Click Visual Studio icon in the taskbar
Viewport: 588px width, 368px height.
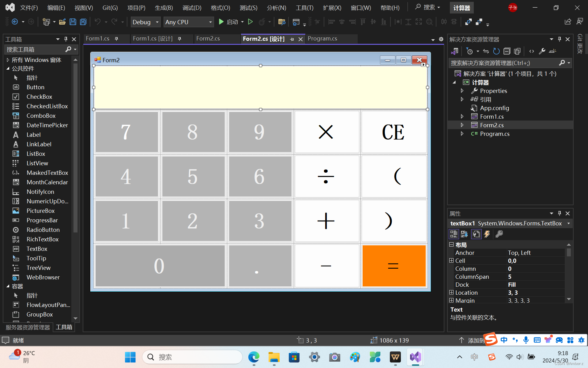click(415, 357)
